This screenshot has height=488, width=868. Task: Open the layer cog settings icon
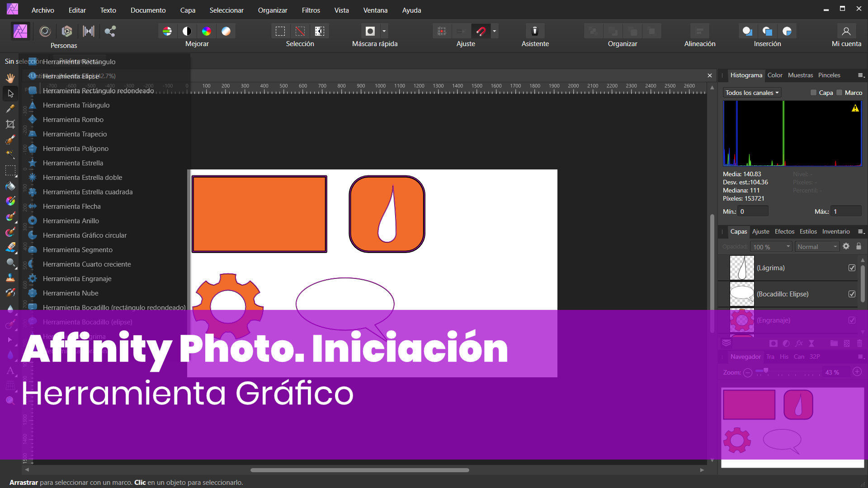click(x=846, y=246)
